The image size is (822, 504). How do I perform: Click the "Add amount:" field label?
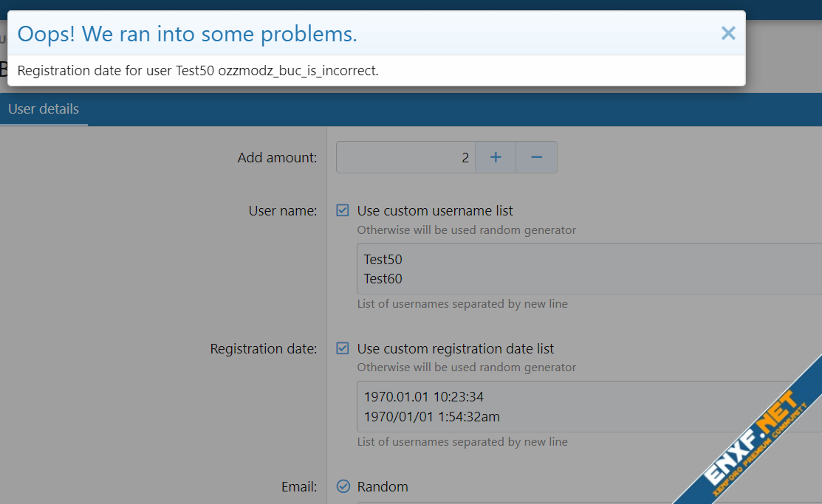pyautogui.click(x=277, y=157)
